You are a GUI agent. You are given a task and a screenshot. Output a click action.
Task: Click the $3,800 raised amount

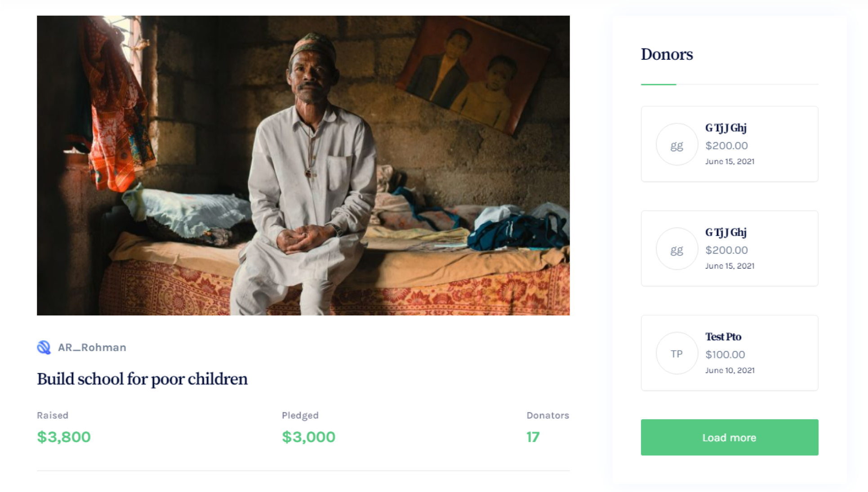[64, 437]
